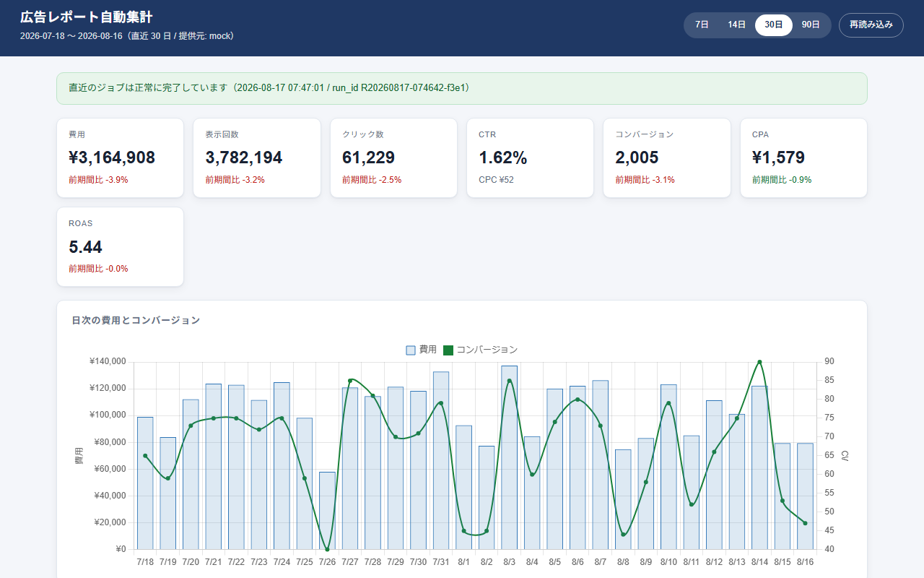Switch to the 90日 range
The height and width of the screenshot is (578, 924).
coord(811,25)
